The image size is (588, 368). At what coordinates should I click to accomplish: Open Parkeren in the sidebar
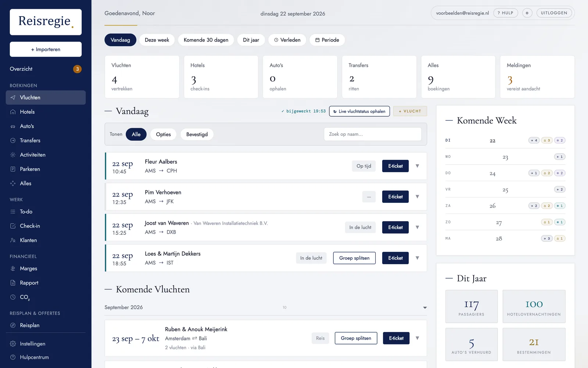pos(46,169)
